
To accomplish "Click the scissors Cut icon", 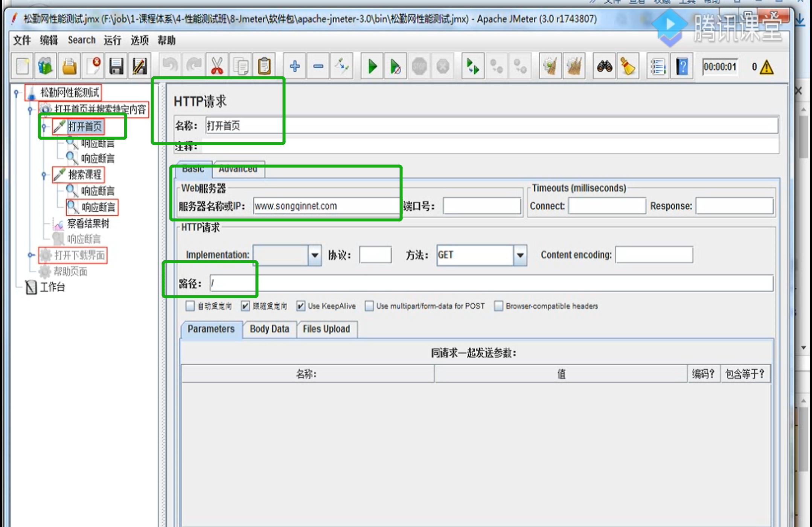I will pyautogui.click(x=217, y=67).
